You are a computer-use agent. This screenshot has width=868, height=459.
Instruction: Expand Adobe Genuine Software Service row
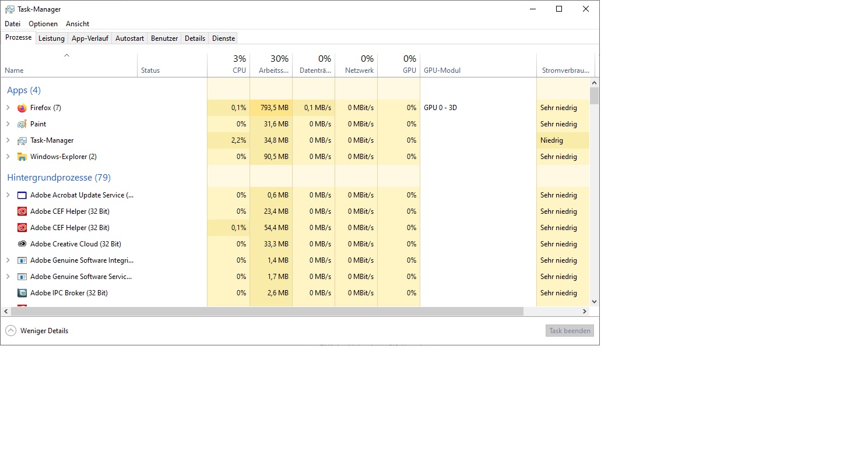coord(8,277)
